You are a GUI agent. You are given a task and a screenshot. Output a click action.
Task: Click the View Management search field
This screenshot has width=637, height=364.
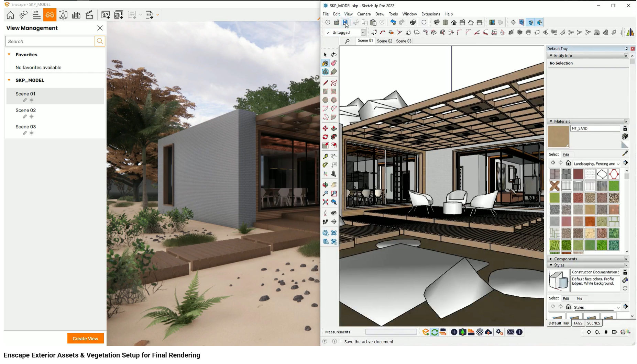point(50,41)
